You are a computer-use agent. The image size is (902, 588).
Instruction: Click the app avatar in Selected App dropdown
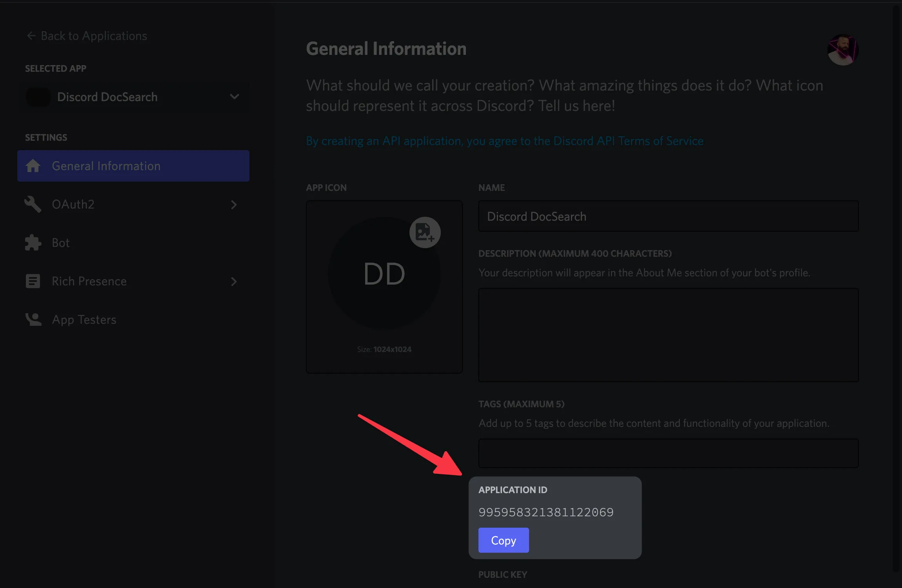(38, 97)
